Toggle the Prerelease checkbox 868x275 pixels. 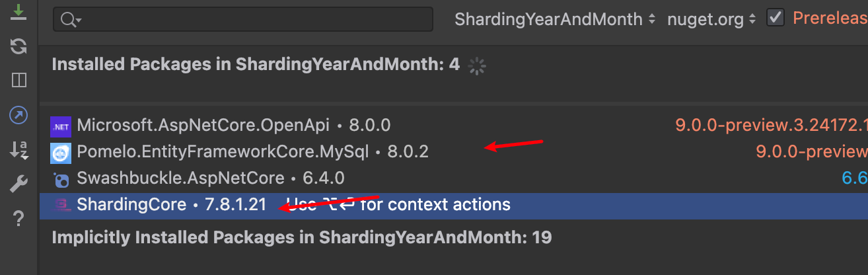pos(776,19)
